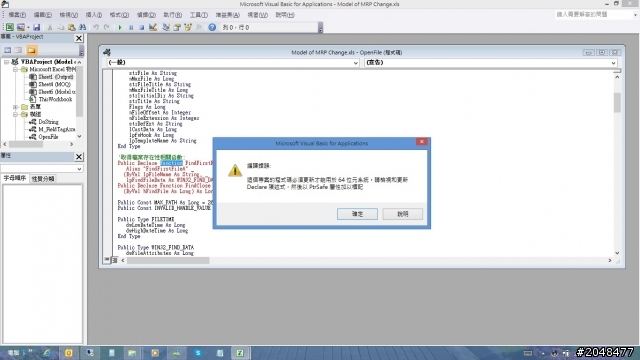This screenshot has height=360, width=640.
Task: Collapse the modules folder in project tree
Action: click(15, 114)
